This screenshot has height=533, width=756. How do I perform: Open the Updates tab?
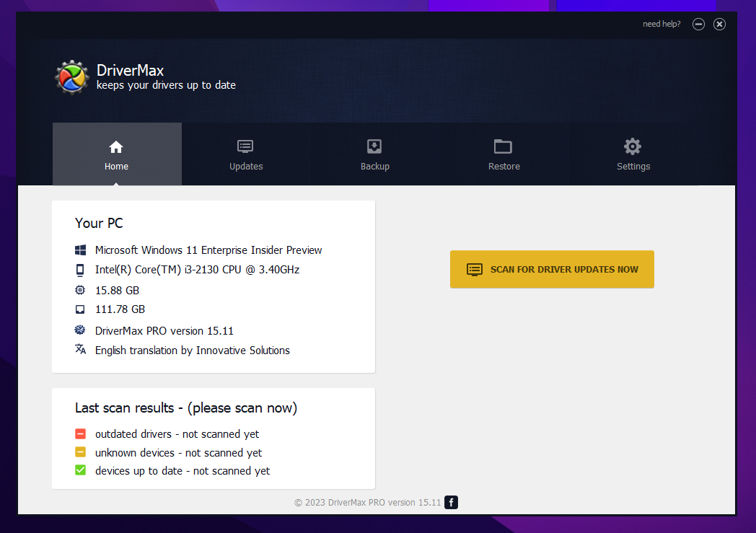tap(246, 154)
